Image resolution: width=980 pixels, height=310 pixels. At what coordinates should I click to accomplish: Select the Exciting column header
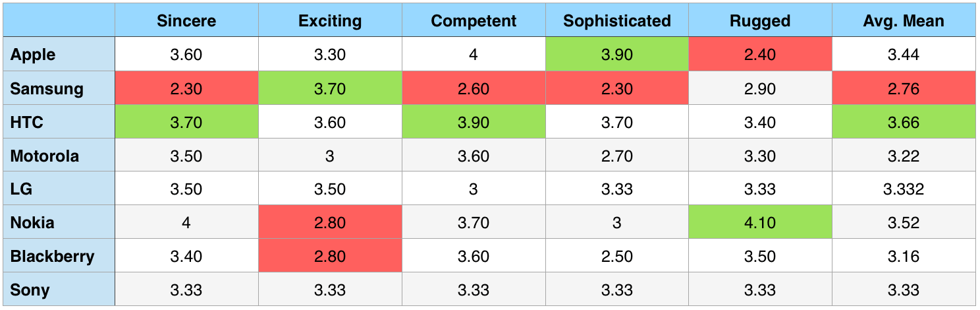click(330, 21)
